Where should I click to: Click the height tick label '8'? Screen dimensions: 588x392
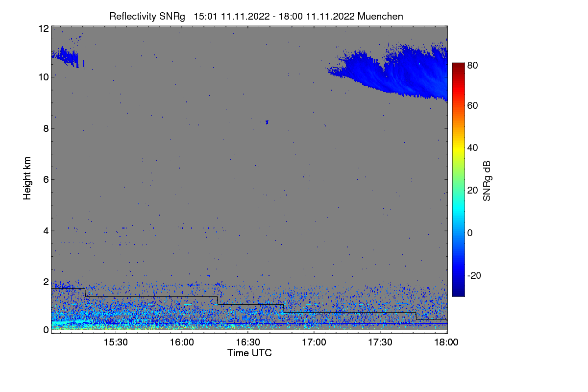click(46, 128)
